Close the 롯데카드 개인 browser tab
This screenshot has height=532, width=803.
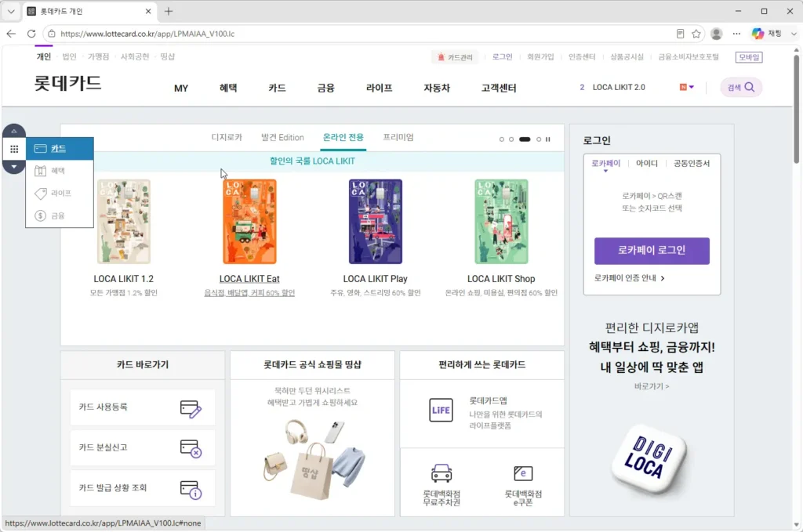click(148, 11)
